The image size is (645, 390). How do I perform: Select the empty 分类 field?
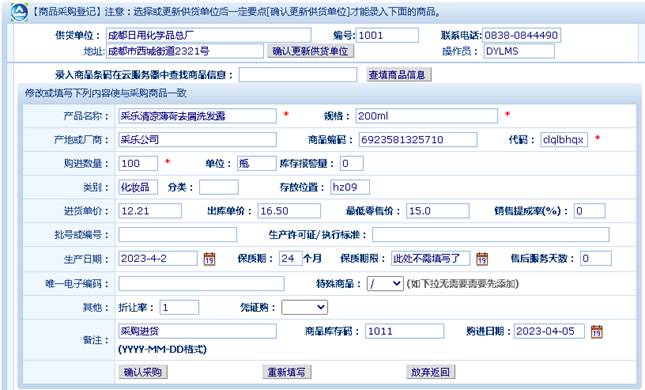[219, 187]
